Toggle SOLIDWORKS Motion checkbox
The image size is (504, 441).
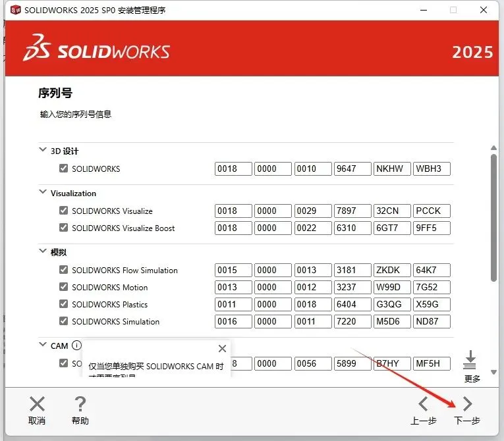[x=63, y=286]
